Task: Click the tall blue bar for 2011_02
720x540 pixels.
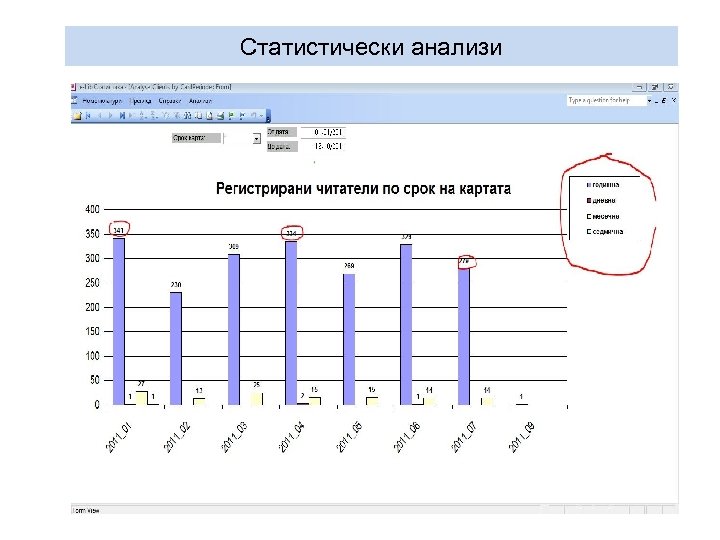Action: pyautogui.click(x=176, y=349)
